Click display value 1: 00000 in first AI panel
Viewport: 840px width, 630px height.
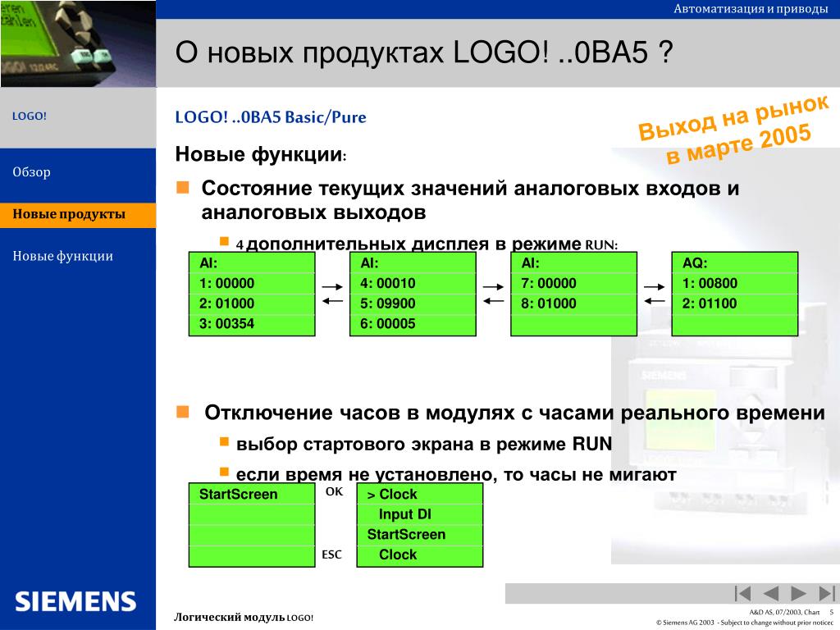point(226,283)
